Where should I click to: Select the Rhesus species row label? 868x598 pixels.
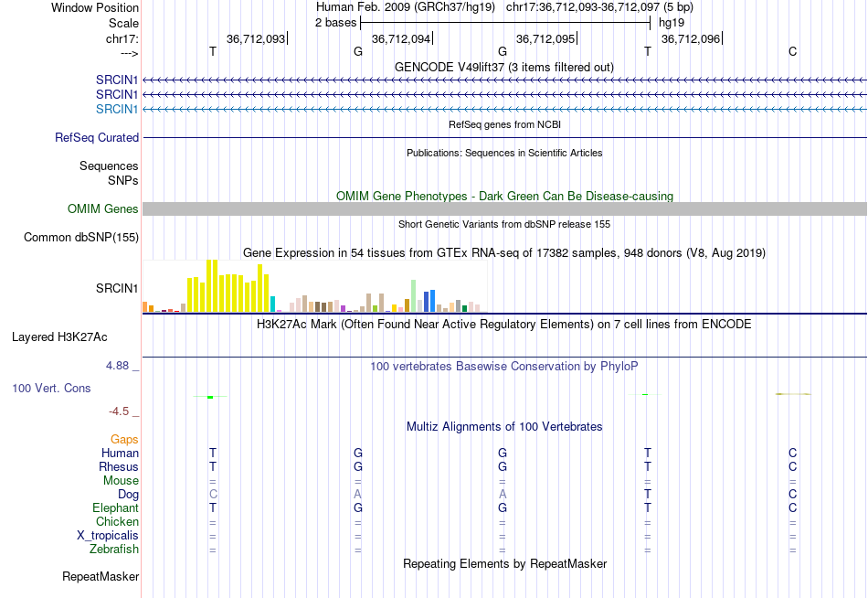[119, 467]
